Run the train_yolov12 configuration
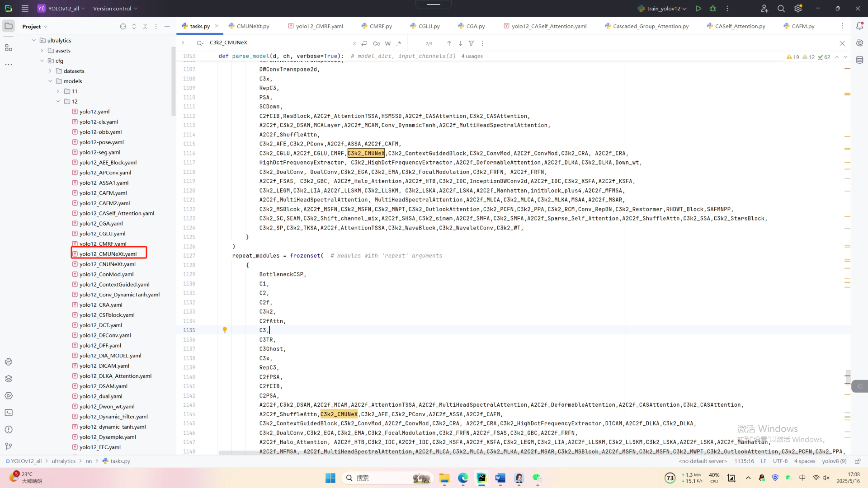This screenshot has width=868, height=488. pyautogui.click(x=698, y=9)
